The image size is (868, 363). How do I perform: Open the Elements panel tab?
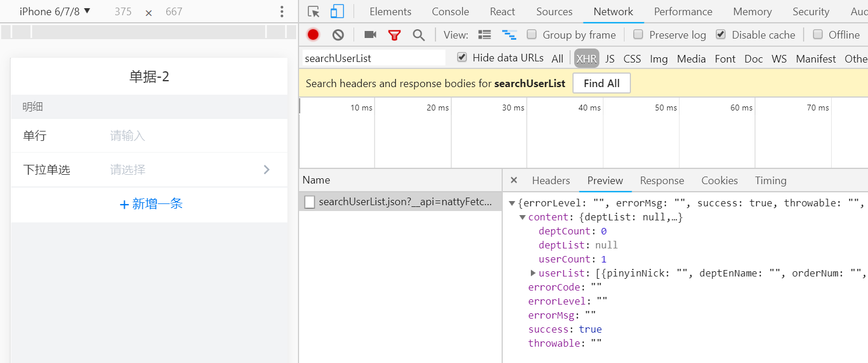[390, 12]
